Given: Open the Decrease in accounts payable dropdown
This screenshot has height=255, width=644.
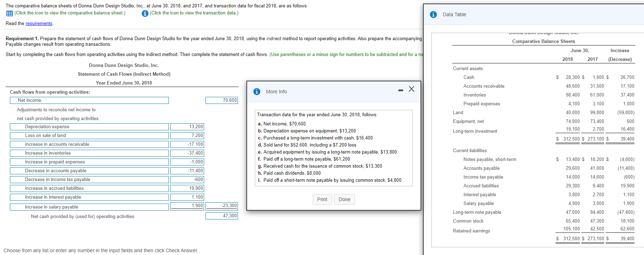Looking at the screenshot, I should 89,171.
